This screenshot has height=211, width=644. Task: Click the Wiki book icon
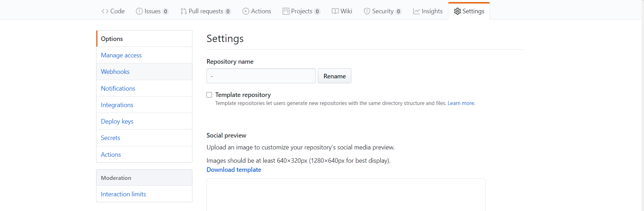(335, 11)
